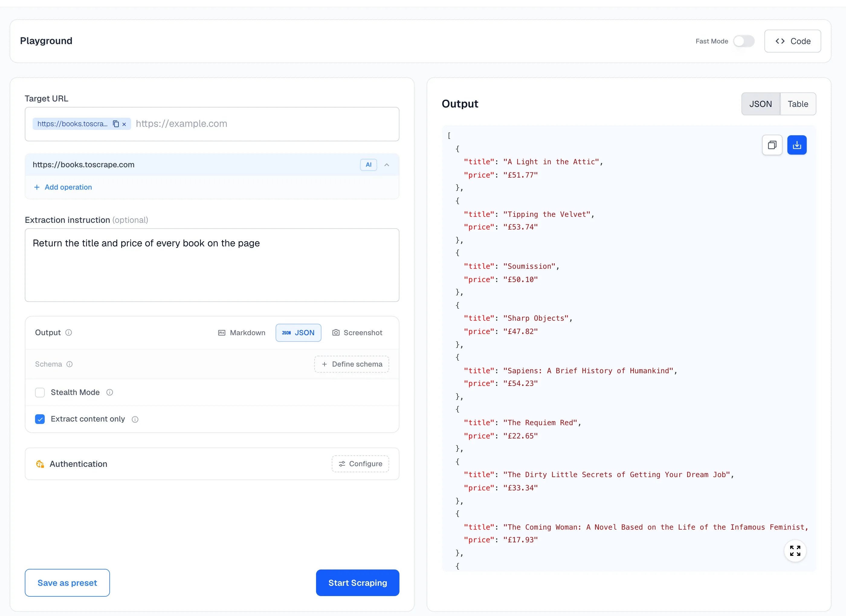Toggle the Fast Mode switch
Viewport: 846px width, 616px height.
point(743,41)
